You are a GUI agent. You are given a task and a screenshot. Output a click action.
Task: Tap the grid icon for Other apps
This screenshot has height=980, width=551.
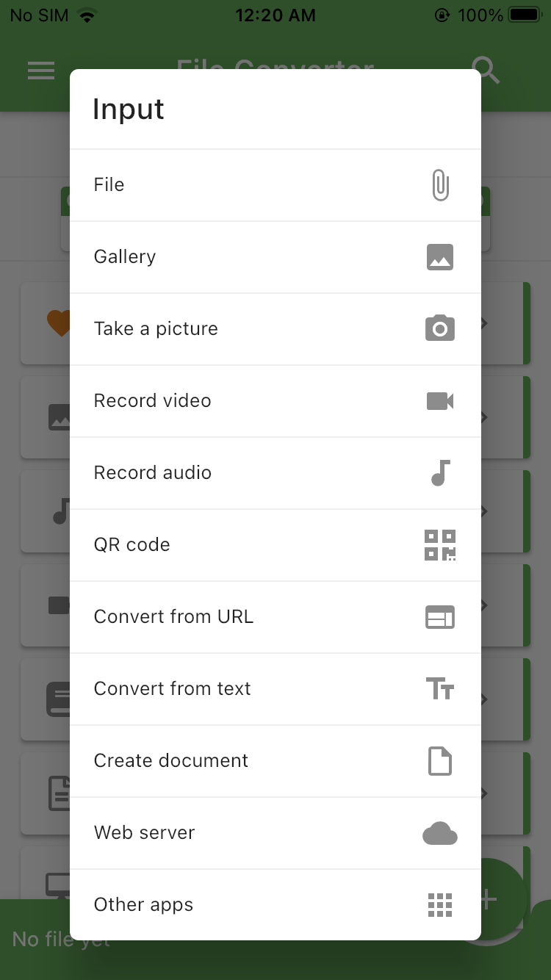[440, 905]
